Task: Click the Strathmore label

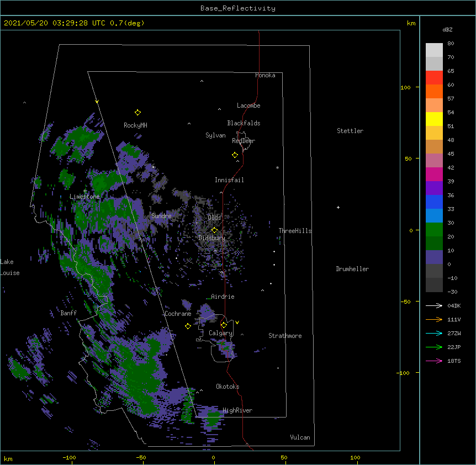Action: (285, 336)
